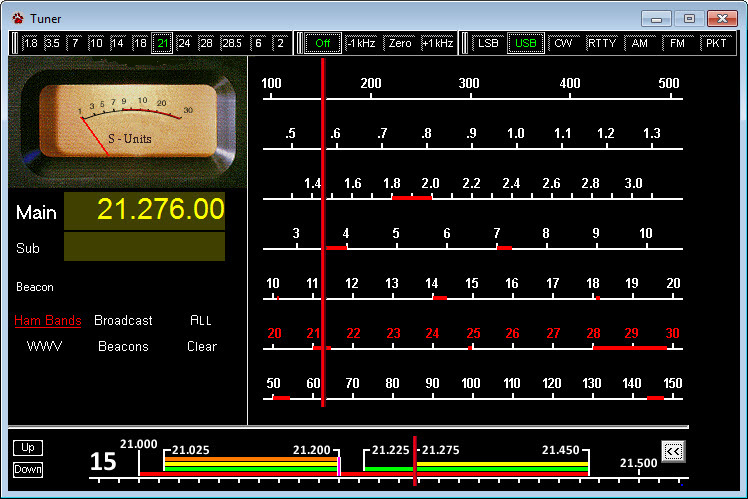Screen dimensions: 748x499
Task: Click the << collapse arrow button
Action: click(x=674, y=451)
